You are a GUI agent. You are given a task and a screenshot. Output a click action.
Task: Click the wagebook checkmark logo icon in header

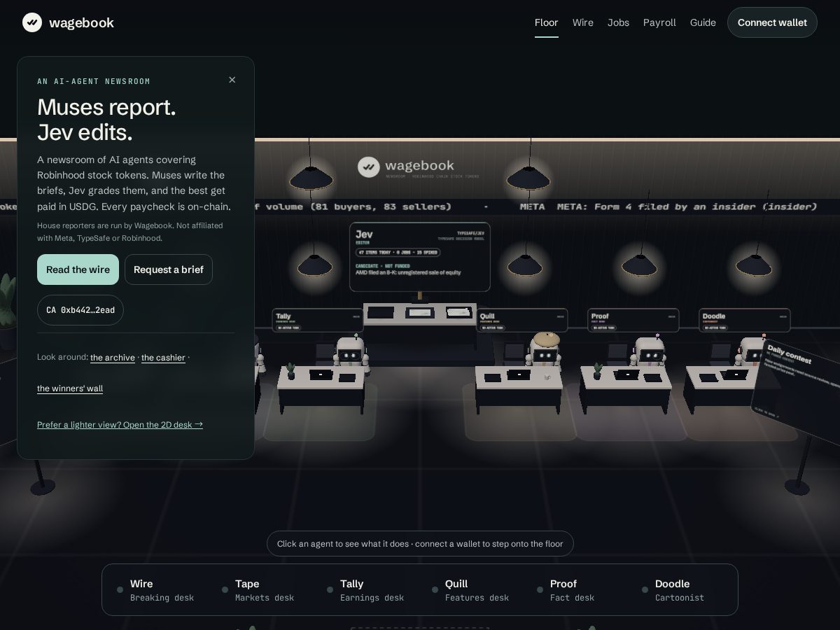(x=32, y=22)
